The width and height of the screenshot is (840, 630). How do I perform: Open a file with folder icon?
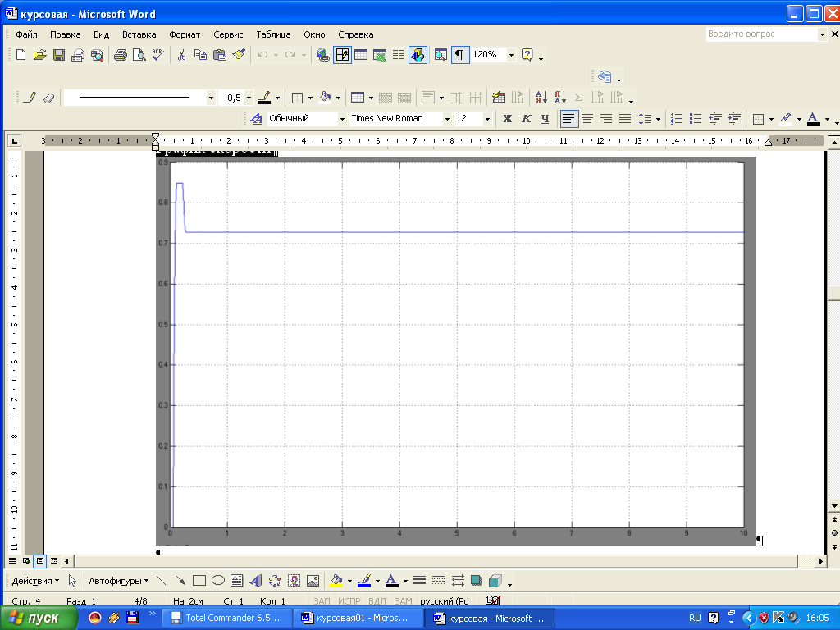point(39,55)
